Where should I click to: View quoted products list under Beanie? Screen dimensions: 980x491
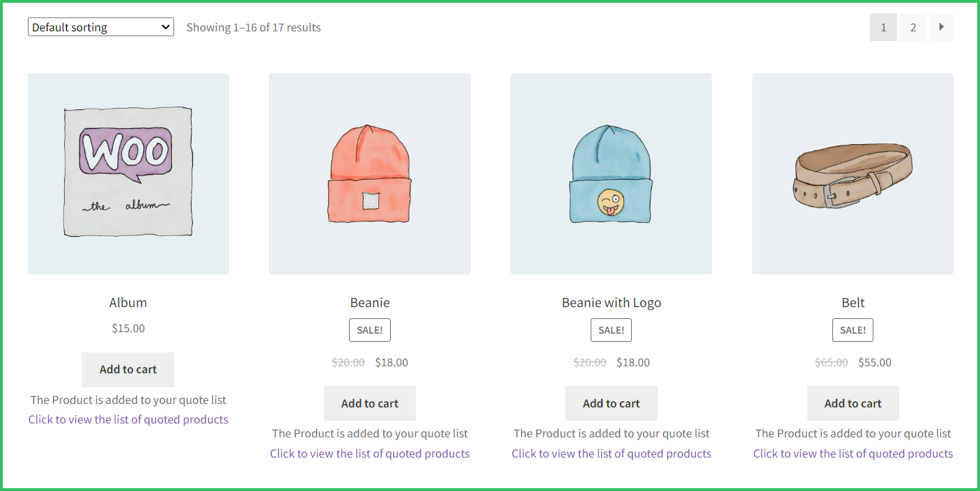tap(370, 453)
